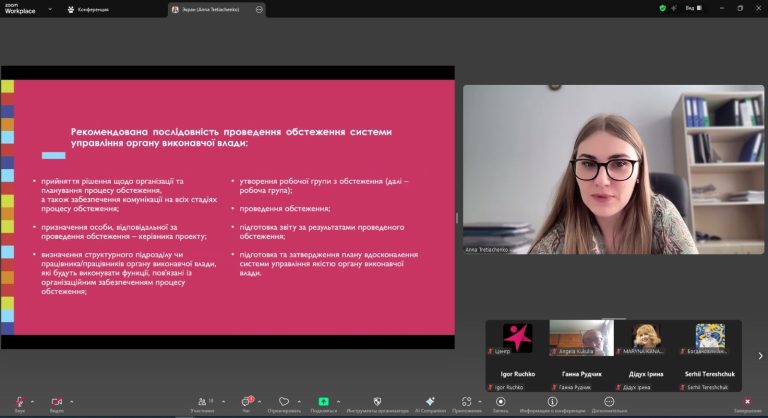Viewport: 768px width, 418px height.
Task: Show conference information icon
Action: click(551, 402)
